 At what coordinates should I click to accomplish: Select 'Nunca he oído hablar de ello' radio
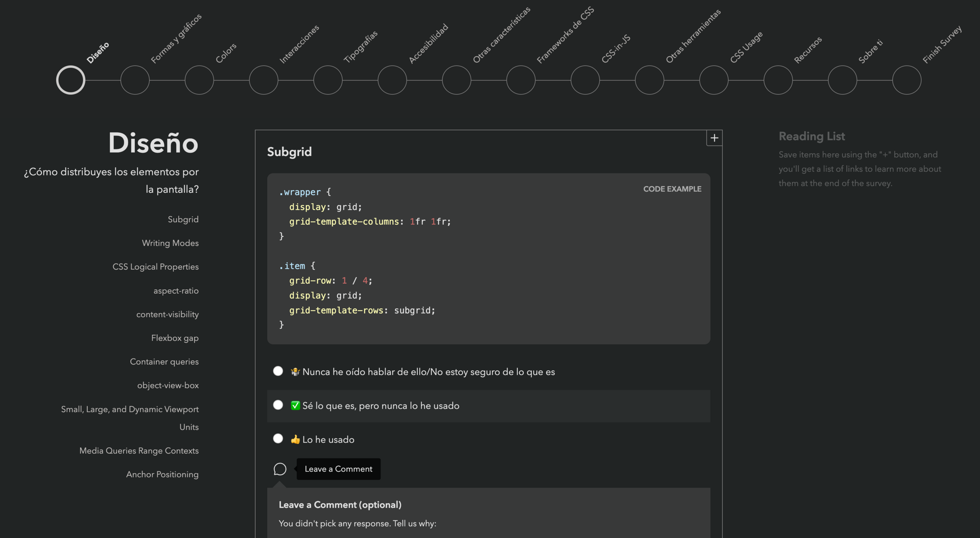click(x=278, y=371)
